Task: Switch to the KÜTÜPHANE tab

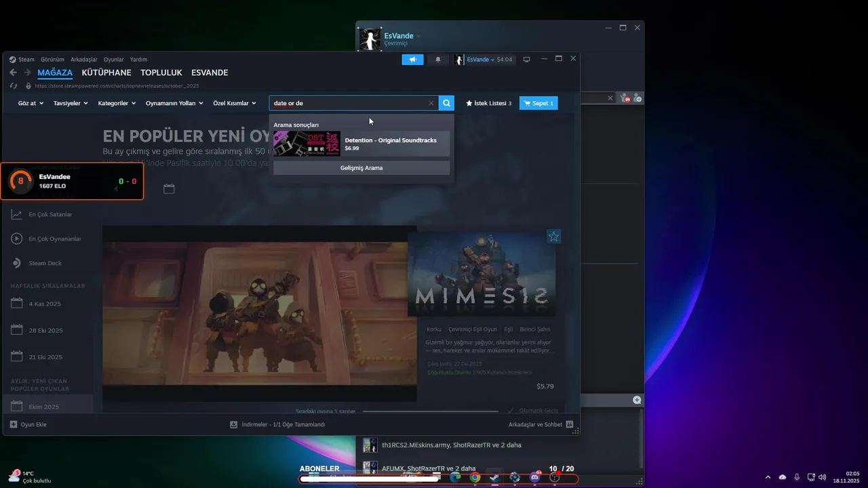Action: pos(106,73)
